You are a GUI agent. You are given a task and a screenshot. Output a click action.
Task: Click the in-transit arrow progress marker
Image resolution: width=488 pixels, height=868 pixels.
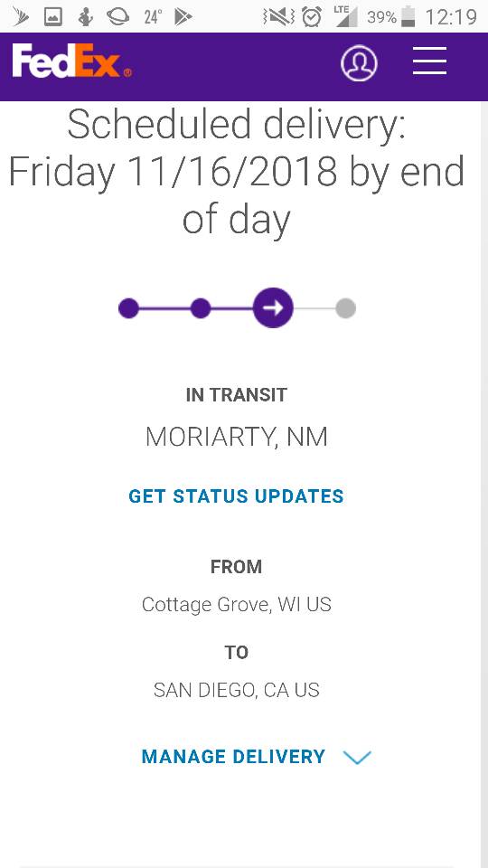pyautogui.click(x=273, y=307)
